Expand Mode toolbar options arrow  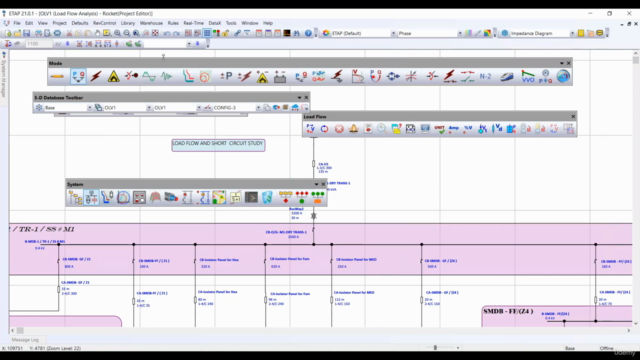pyautogui.click(x=562, y=63)
